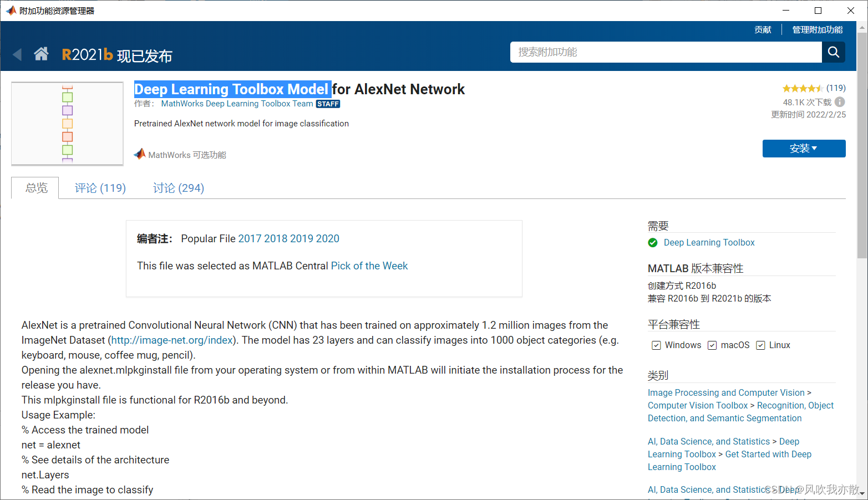Minimize the Add-On Explorer window
Viewport: 868px width, 500px height.
[786, 11]
